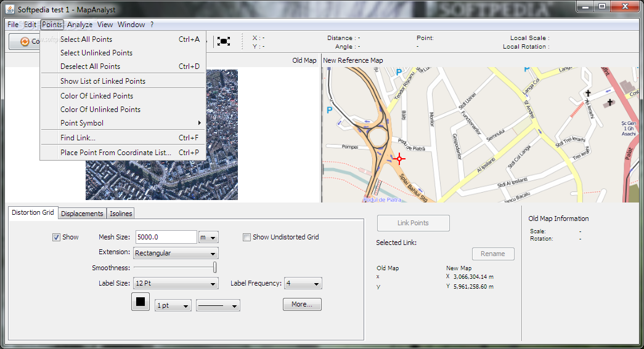This screenshot has width=644, height=349.
Task: Switch to the Isolines tab
Action: tap(121, 214)
